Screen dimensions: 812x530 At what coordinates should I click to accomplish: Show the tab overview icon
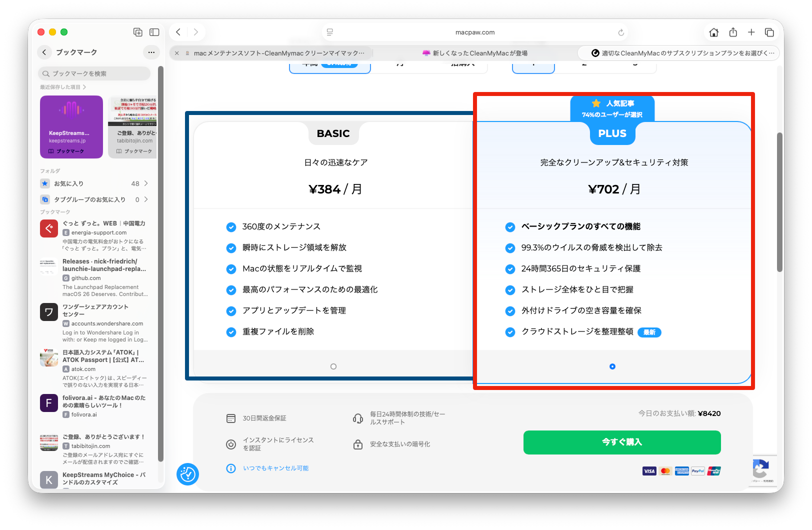769,32
